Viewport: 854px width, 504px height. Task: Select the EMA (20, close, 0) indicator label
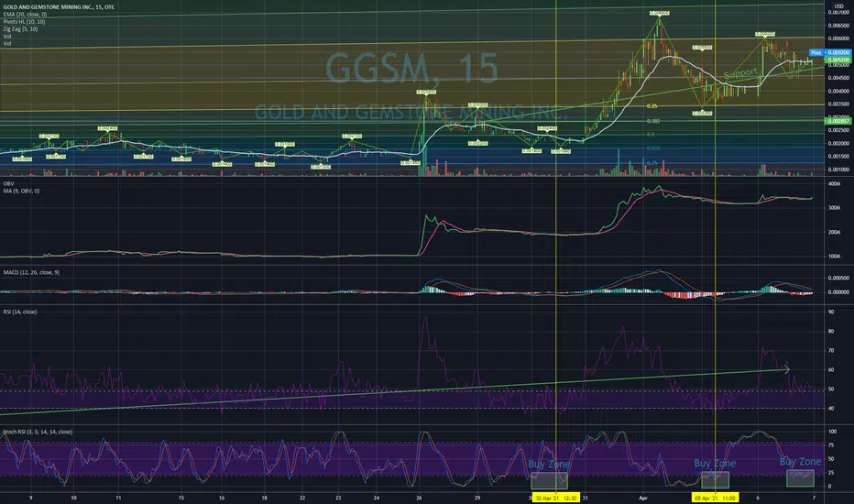[x=25, y=15]
